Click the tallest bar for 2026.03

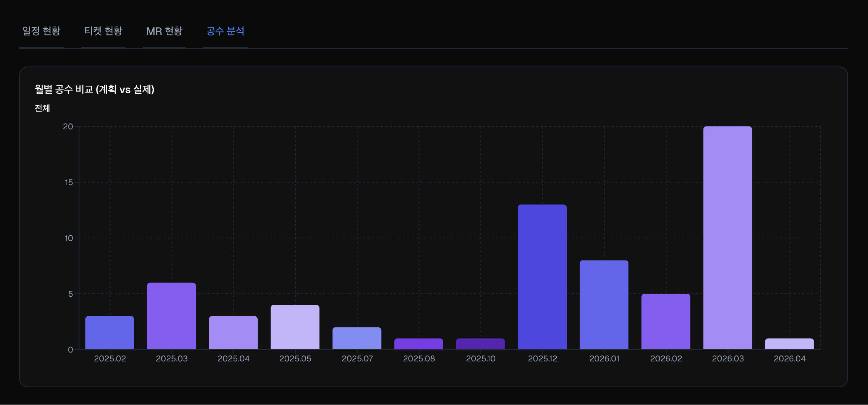[x=728, y=238]
